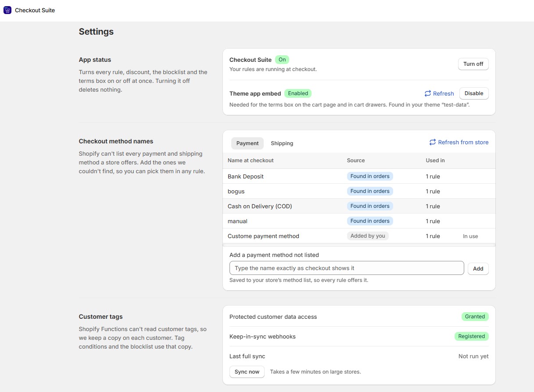534x392 pixels.
Task: Click Cash on Delivery (COD) entry
Action: point(260,206)
